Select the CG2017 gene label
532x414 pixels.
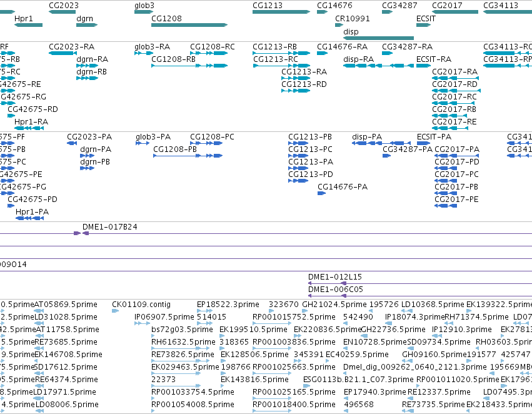click(447, 6)
